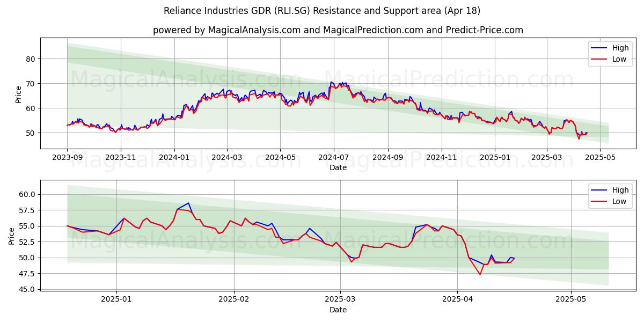
Task: Click the '2025-02' tick label in bottom chart
Action: 235,301
